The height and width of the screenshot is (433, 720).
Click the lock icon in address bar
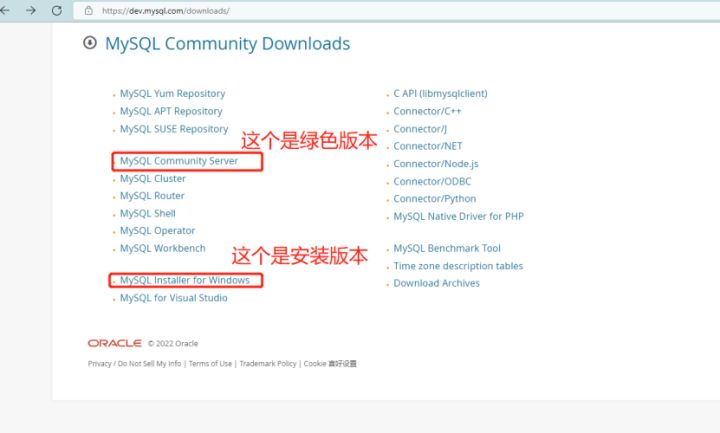(89, 11)
